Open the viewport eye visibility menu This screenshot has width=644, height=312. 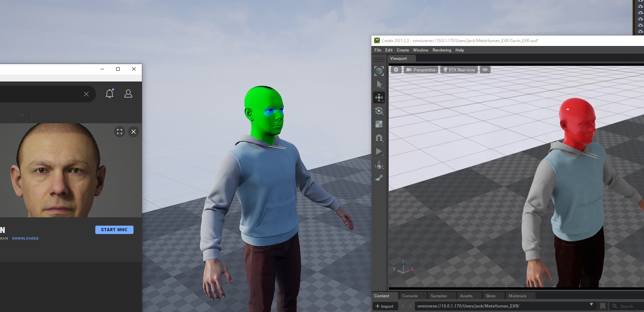485,70
